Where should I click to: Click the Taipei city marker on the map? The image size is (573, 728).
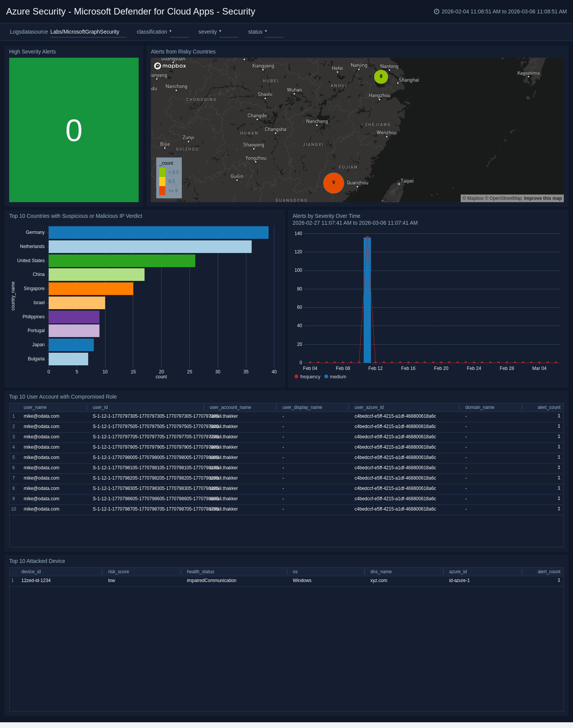399,184
